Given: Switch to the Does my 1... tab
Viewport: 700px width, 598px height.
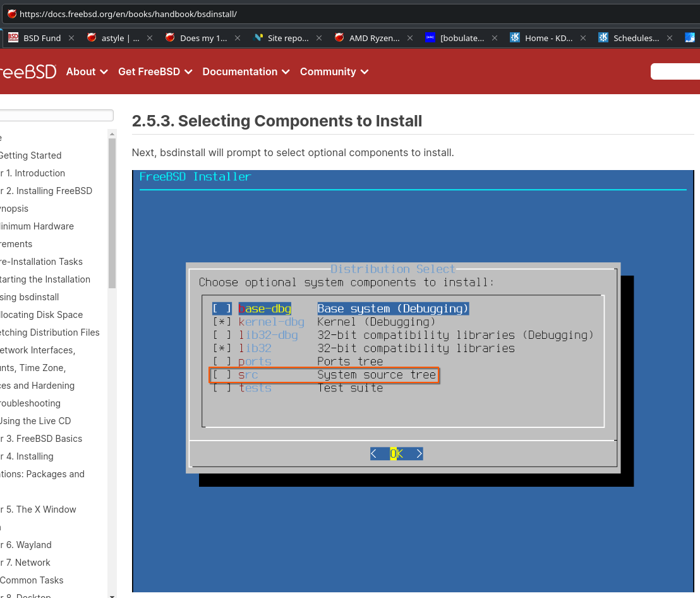Looking at the screenshot, I should click(x=202, y=38).
